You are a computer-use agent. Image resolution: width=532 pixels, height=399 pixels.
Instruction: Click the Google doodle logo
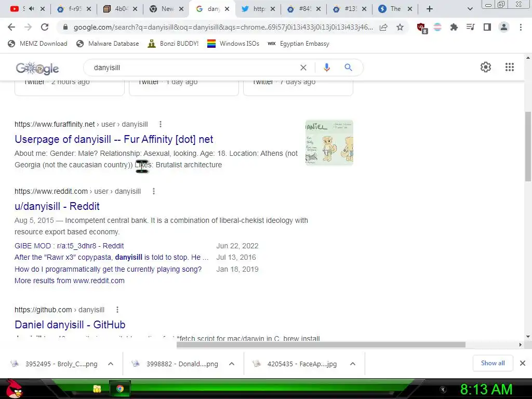[37, 69]
